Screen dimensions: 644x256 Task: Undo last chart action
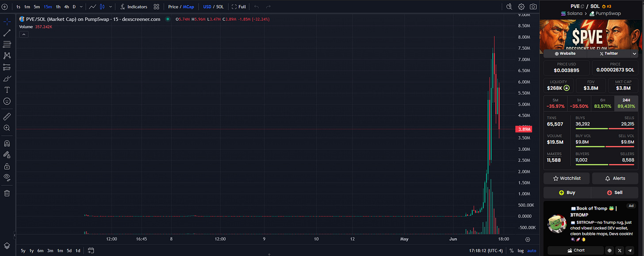[x=257, y=7]
